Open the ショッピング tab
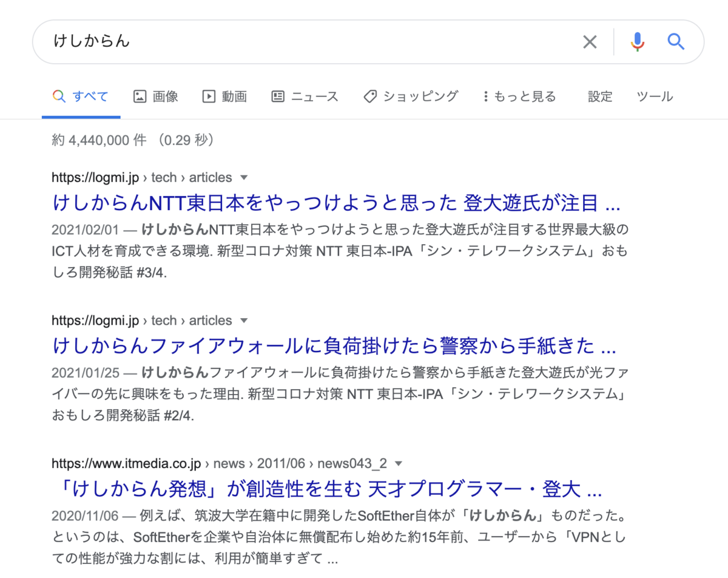The height and width of the screenshot is (578, 728). (x=411, y=97)
